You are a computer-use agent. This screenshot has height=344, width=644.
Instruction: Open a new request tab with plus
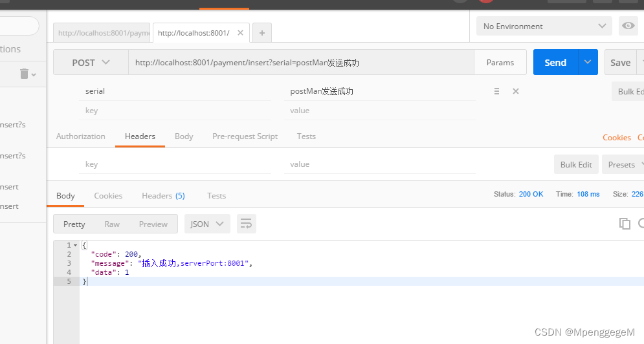262,33
